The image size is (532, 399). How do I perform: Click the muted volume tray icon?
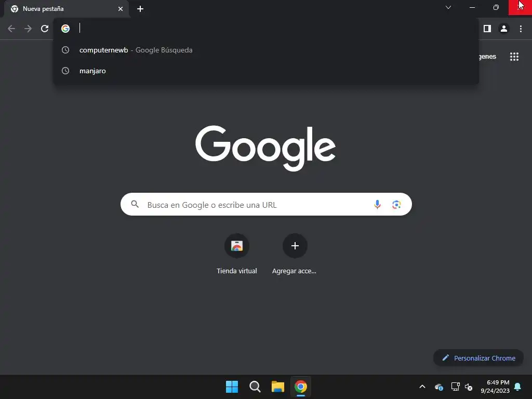pyautogui.click(x=469, y=387)
